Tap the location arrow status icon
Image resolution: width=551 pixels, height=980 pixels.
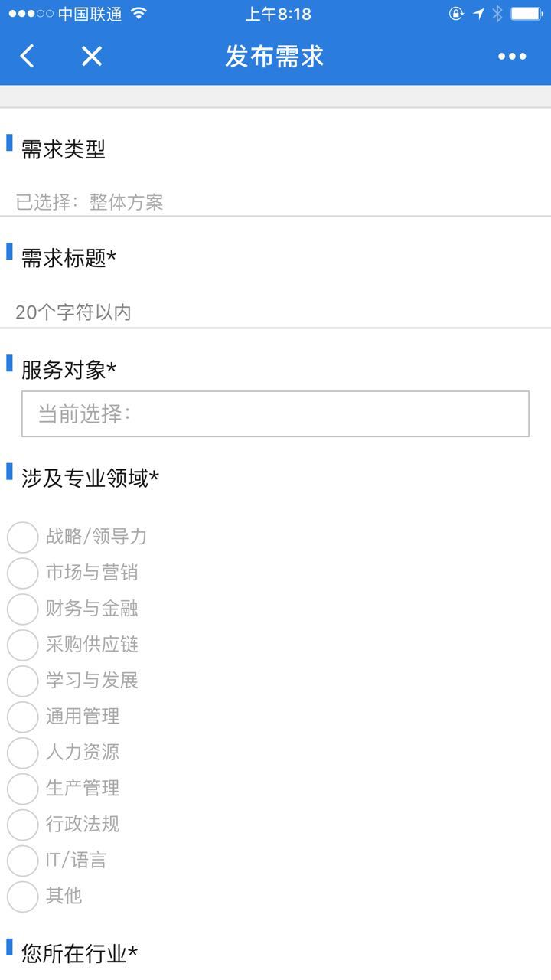coord(478,14)
